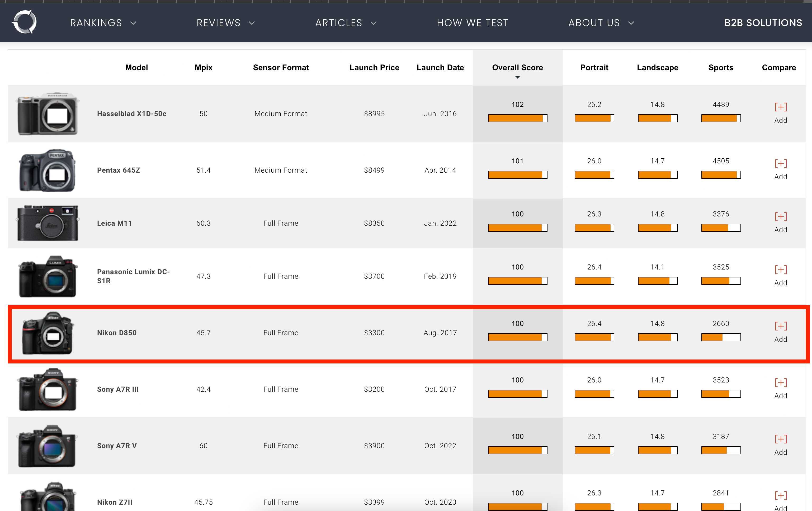This screenshot has width=812, height=511.
Task: Sort table by Mpix column
Action: coord(203,67)
